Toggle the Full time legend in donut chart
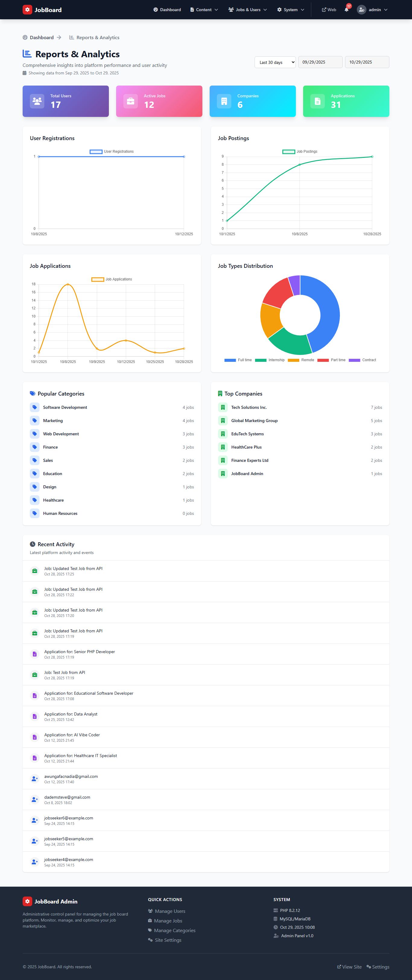412x980 pixels. 238,360
